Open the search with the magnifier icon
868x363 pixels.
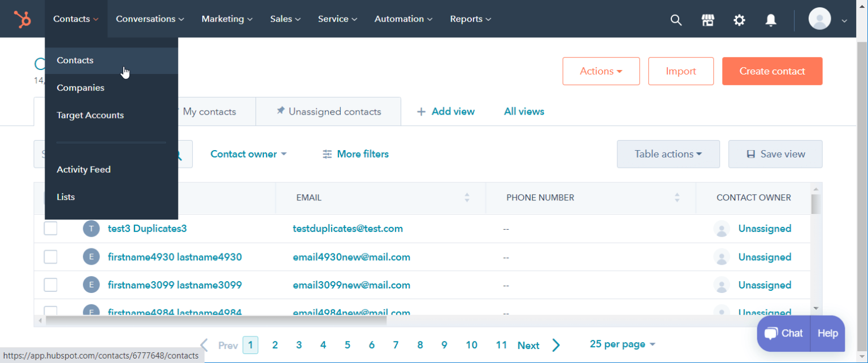click(x=676, y=19)
